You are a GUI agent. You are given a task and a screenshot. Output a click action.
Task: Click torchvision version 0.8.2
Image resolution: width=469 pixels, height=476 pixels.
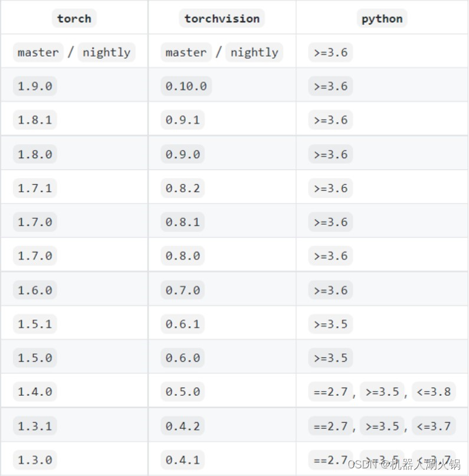point(182,188)
